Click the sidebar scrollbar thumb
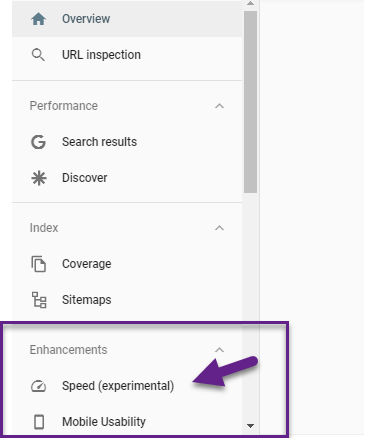This screenshot has height=438, width=372. pos(250,102)
